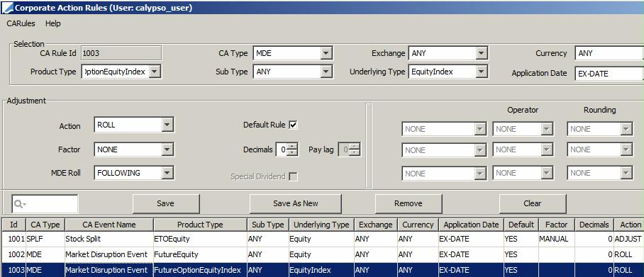Open the Help menu
This screenshot has width=644, height=277.
(53, 23)
